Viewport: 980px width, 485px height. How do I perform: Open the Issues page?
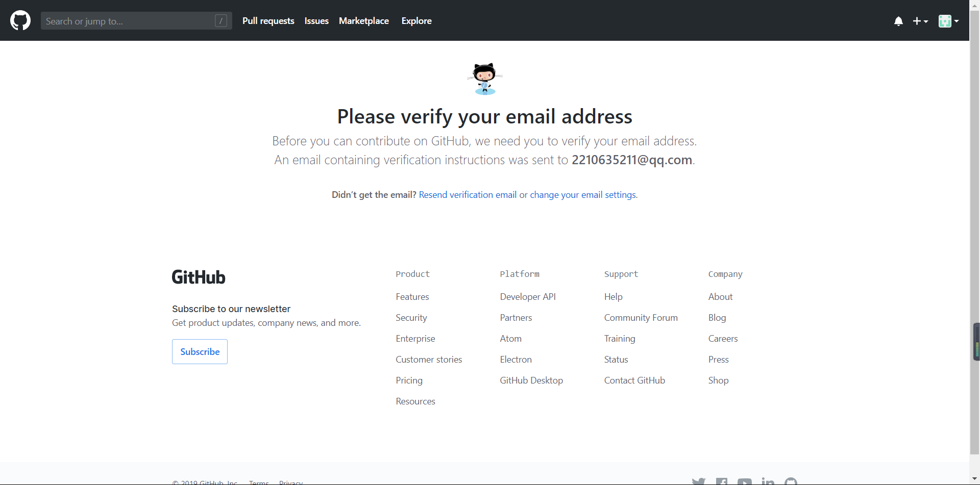tap(316, 20)
